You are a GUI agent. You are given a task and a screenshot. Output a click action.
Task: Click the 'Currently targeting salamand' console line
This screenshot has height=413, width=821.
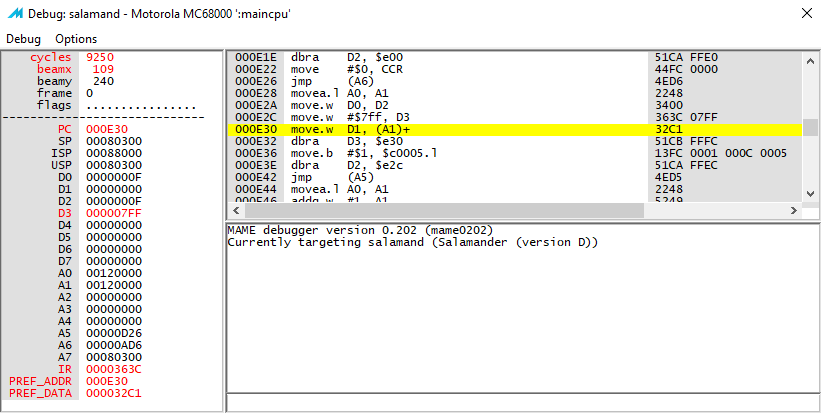[x=413, y=242]
